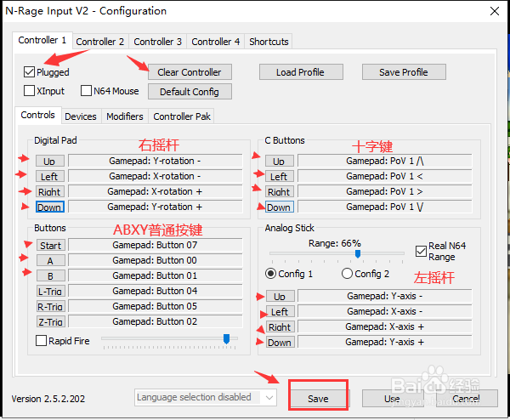The height and width of the screenshot is (420, 510).
Task: Click the 'Gamepad: Y-axis -' field
Action: click(x=385, y=296)
